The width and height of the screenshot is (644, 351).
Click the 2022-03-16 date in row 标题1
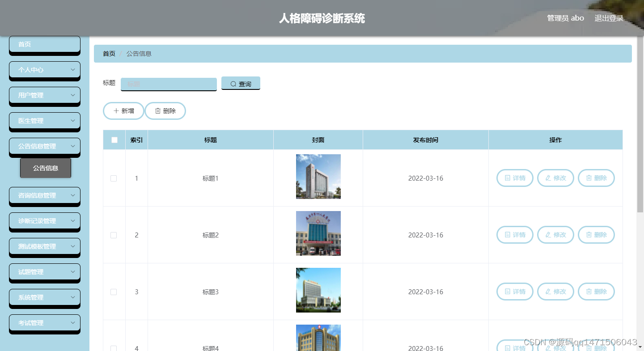[426, 178]
